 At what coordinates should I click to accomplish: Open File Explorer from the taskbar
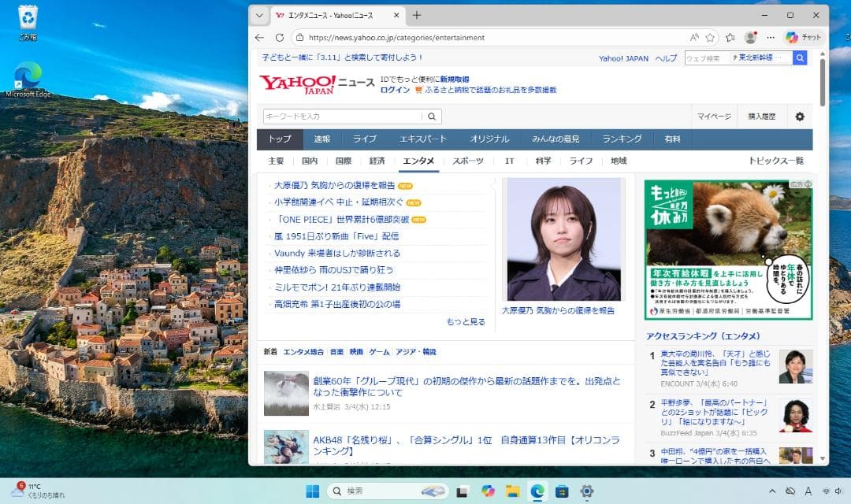(x=513, y=491)
